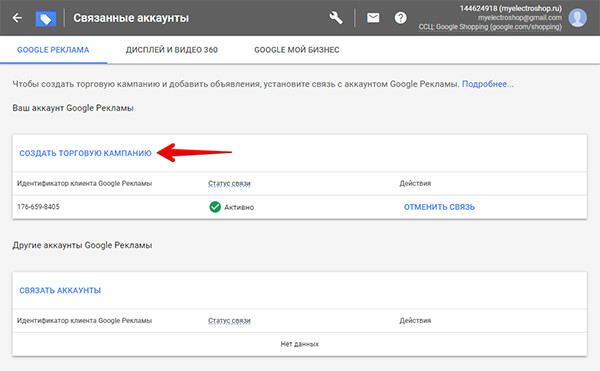Click Другие аккаунты Google Рекламы heading
The image size is (600, 371).
point(82,245)
